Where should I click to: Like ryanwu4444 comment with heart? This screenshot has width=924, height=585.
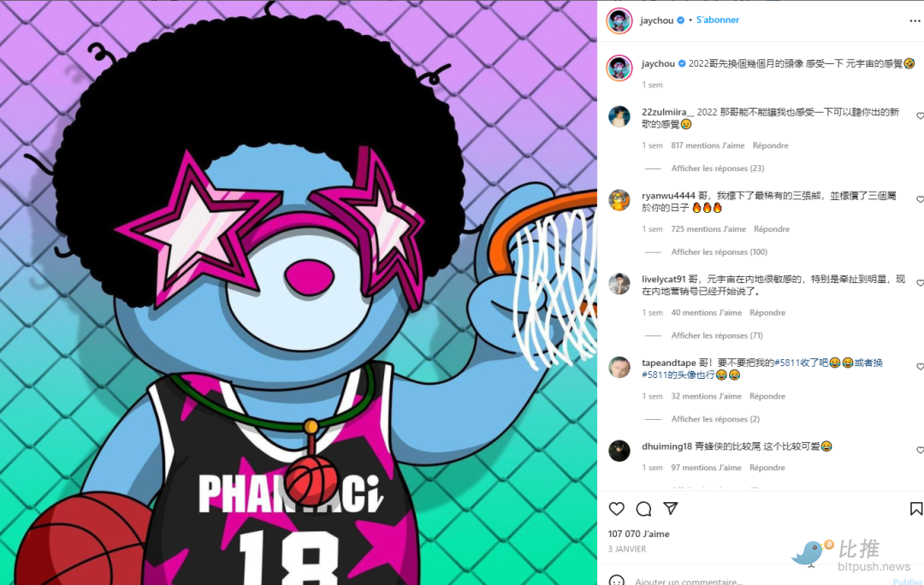pyautogui.click(x=920, y=200)
